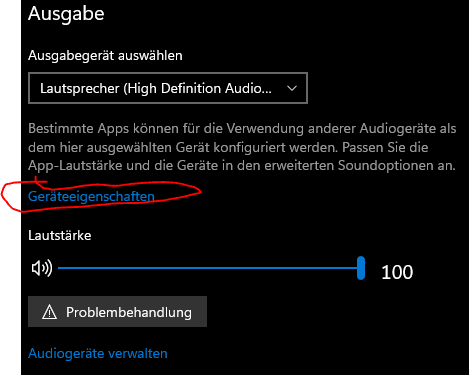The height and width of the screenshot is (375, 469).
Task: Click the warning triangle icon in Problembehandlung
Action: (49, 312)
